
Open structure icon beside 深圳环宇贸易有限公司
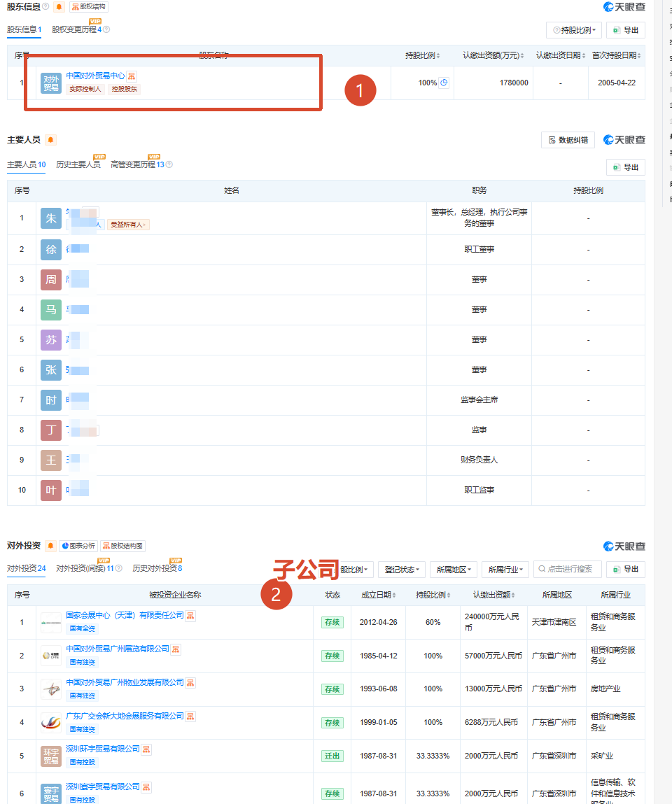tap(147, 749)
